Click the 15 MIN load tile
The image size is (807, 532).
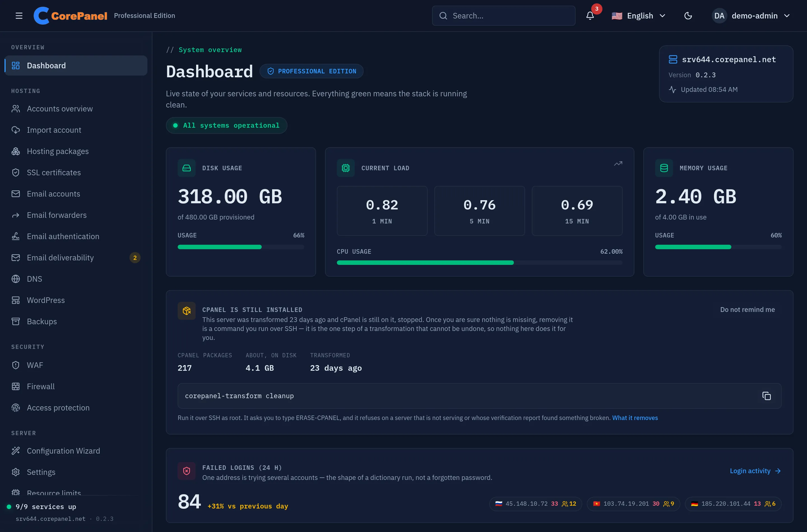(x=577, y=211)
